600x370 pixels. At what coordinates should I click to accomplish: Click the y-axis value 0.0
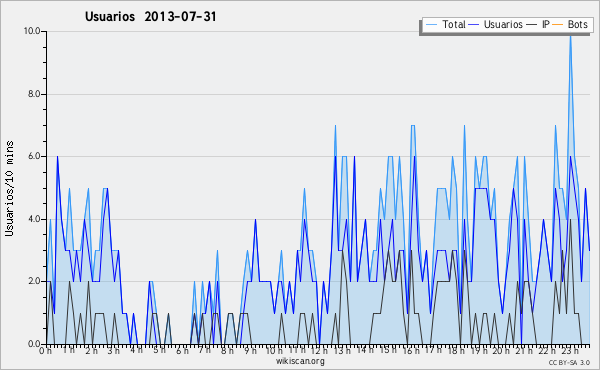coord(34,344)
